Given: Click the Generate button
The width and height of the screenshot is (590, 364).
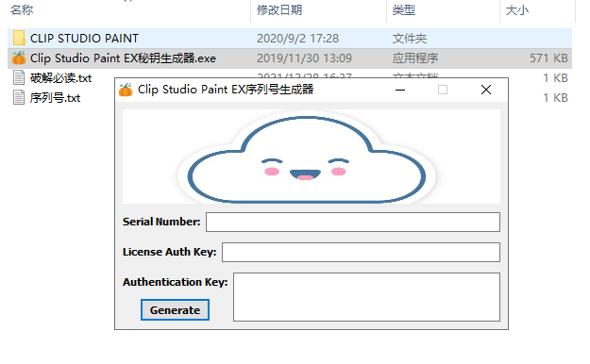Looking at the screenshot, I should [175, 310].
